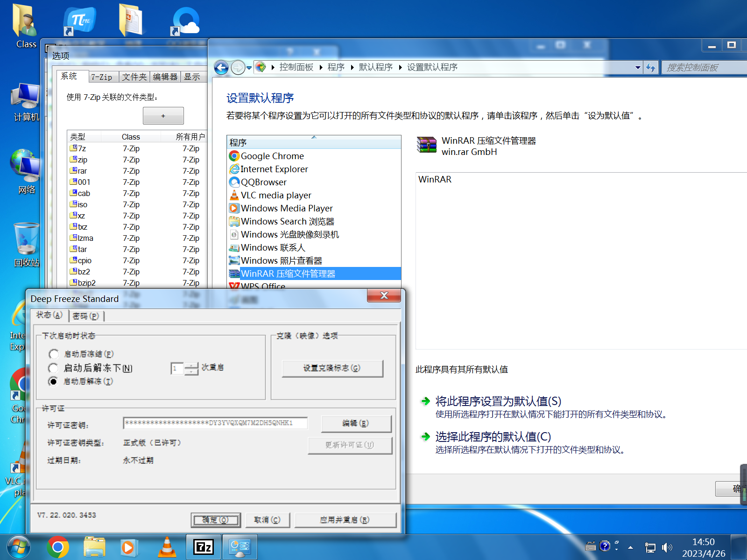The width and height of the screenshot is (747, 560).
Task: Switch to the 7-Zip taskbar window
Action: (203, 547)
